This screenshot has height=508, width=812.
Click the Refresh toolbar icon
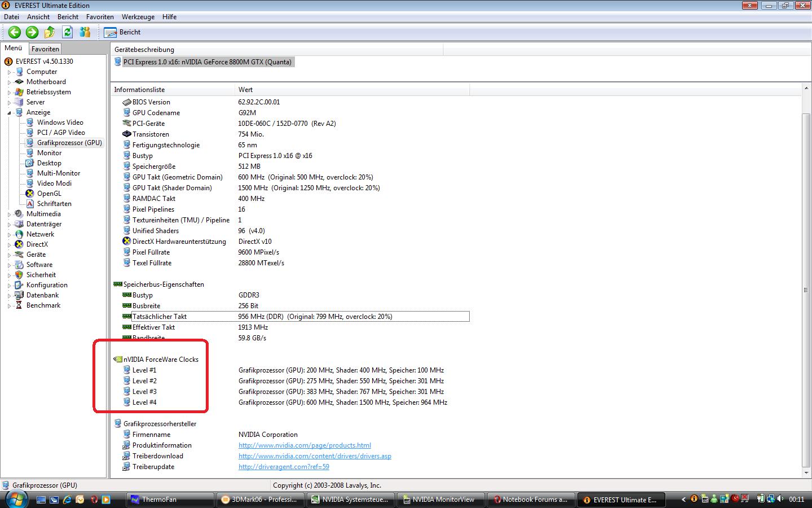click(68, 32)
